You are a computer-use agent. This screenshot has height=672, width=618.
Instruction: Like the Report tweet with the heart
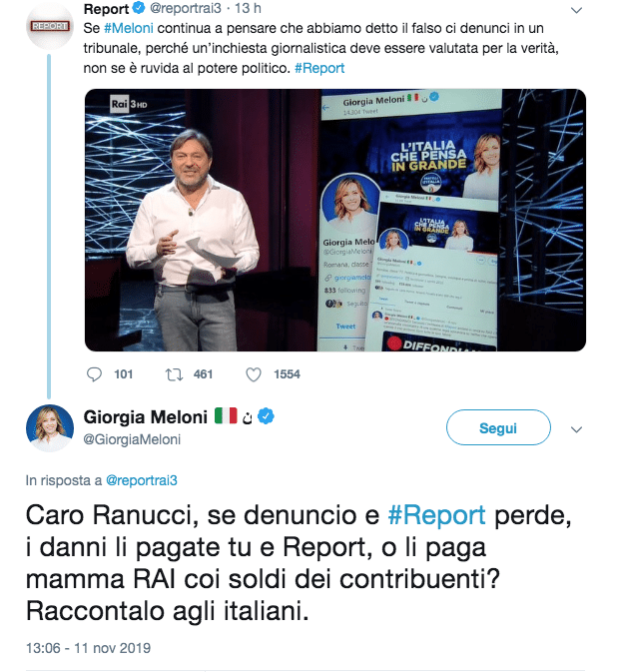click(x=254, y=375)
